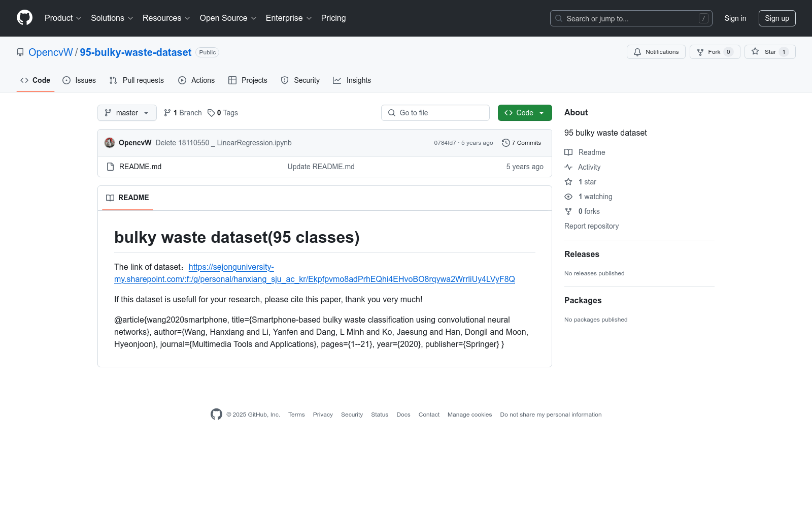This screenshot has height=508, width=812.
Task: View the 7 Commits history
Action: (521, 143)
